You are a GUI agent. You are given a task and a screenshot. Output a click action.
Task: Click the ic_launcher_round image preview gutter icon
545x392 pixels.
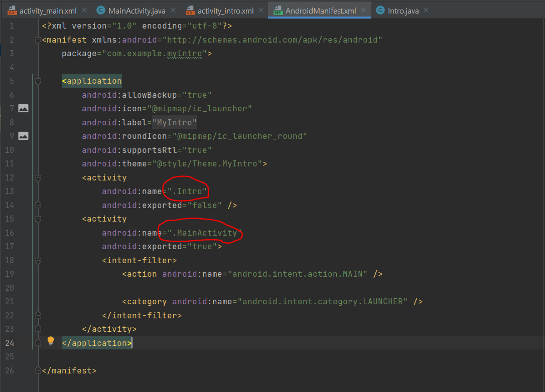23,136
